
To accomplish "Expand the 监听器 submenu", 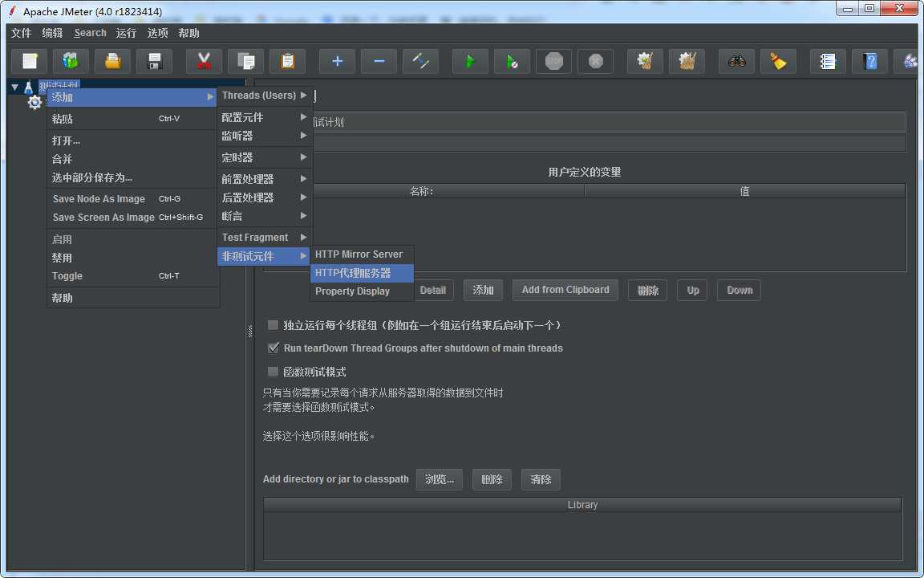I will pos(265,136).
